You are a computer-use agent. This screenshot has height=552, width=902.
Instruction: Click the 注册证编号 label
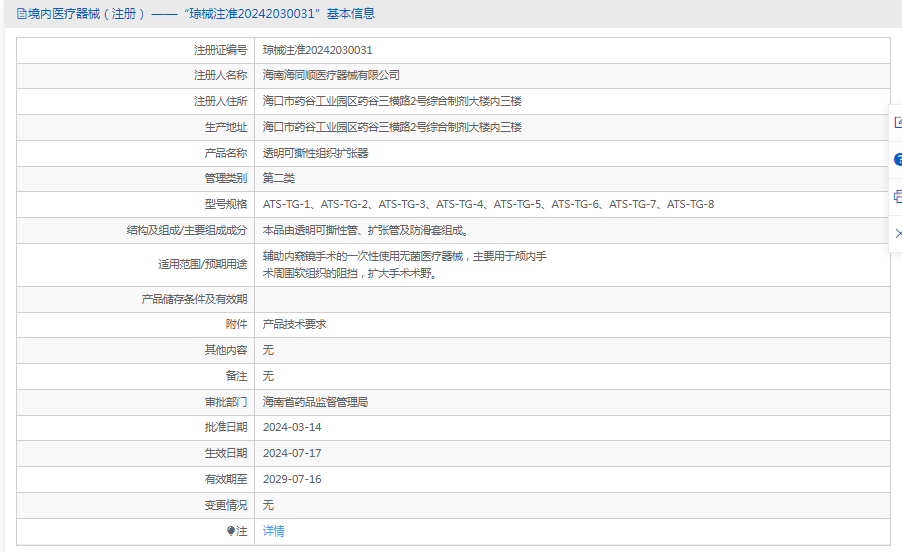220,50
